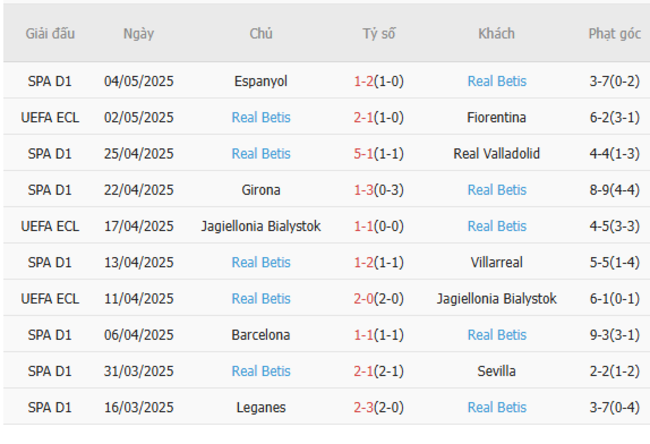Click the Phạt góc column header
This screenshot has width=650, height=444.
614,33
